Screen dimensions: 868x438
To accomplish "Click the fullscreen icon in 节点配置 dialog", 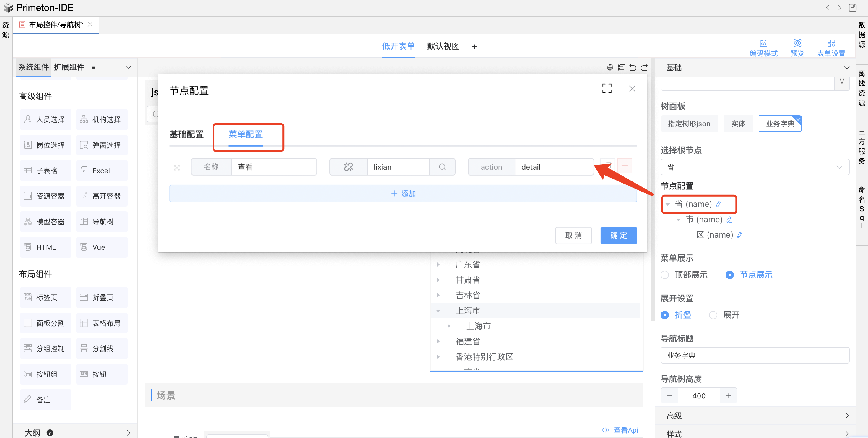I will [607, 88].
